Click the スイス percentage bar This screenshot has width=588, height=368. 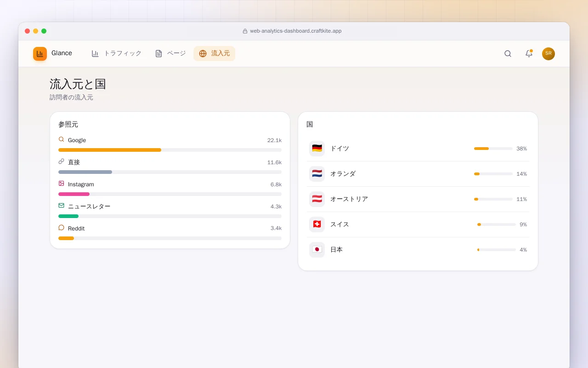click(x=497, y=224)
